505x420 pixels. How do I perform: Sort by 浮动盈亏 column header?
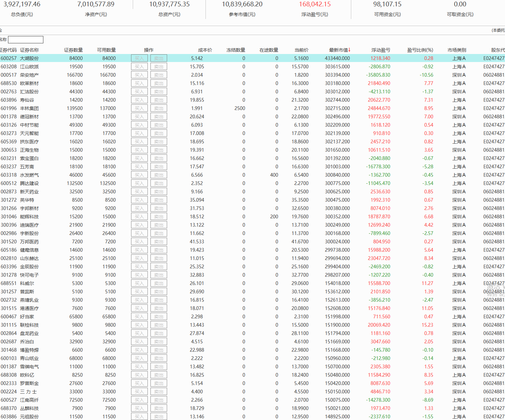pos(381,50)
